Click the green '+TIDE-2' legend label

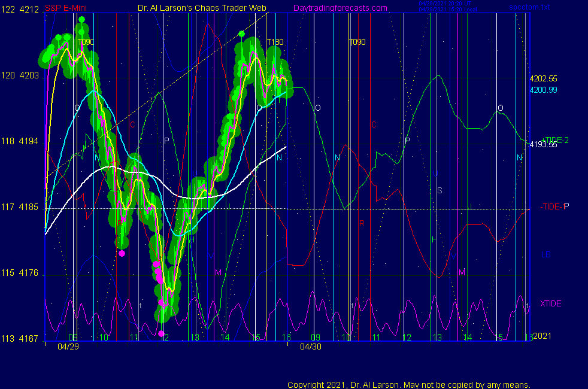[x=555, y=140]
